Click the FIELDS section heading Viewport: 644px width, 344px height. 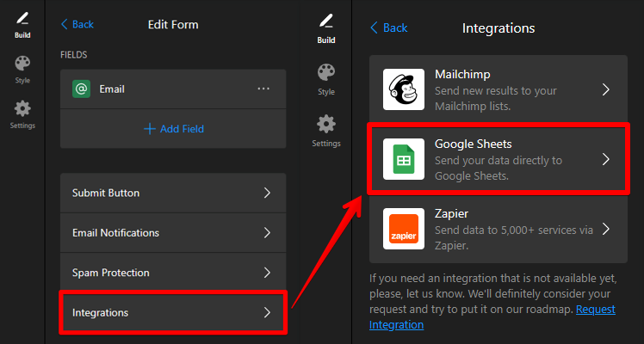tap(73, 54)
